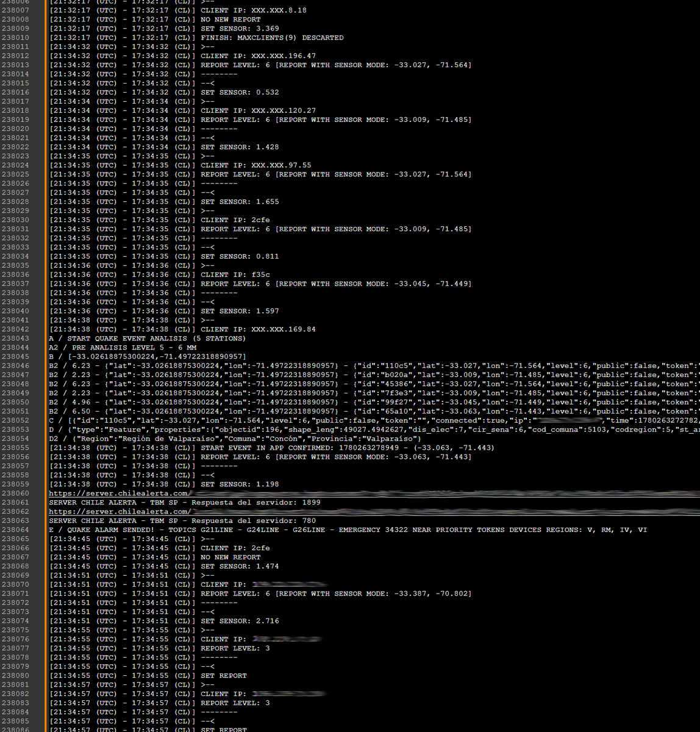700x732 pixels.
Task: Click report with sensor mode -33.387, -70.802
Action: tap(336, 594)
